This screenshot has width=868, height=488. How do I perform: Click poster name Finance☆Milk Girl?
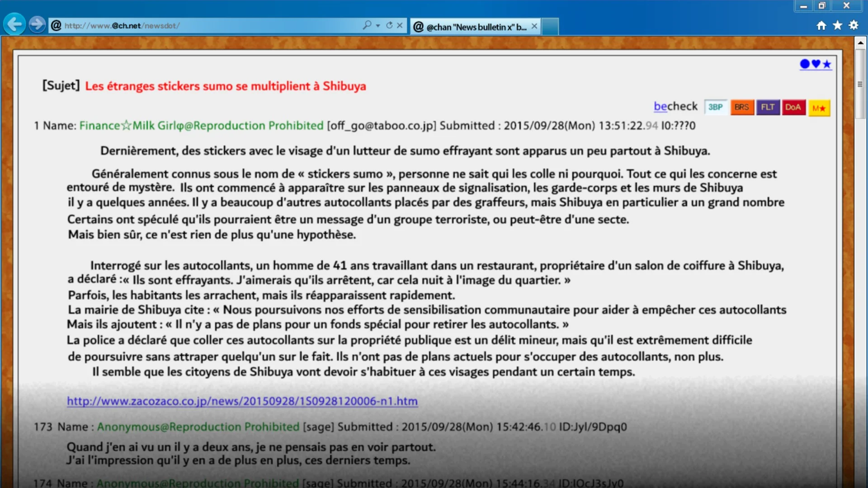click(x=202, y=126)
